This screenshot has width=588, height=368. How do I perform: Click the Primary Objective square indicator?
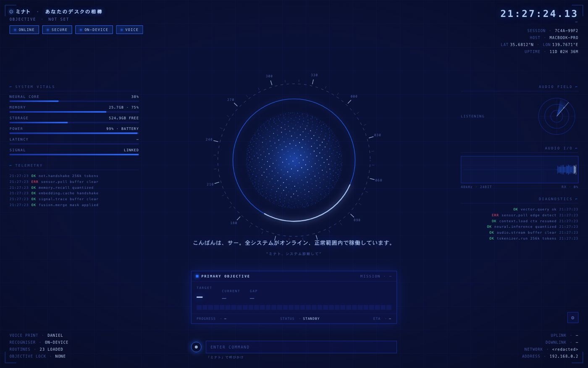click(197, 276)
